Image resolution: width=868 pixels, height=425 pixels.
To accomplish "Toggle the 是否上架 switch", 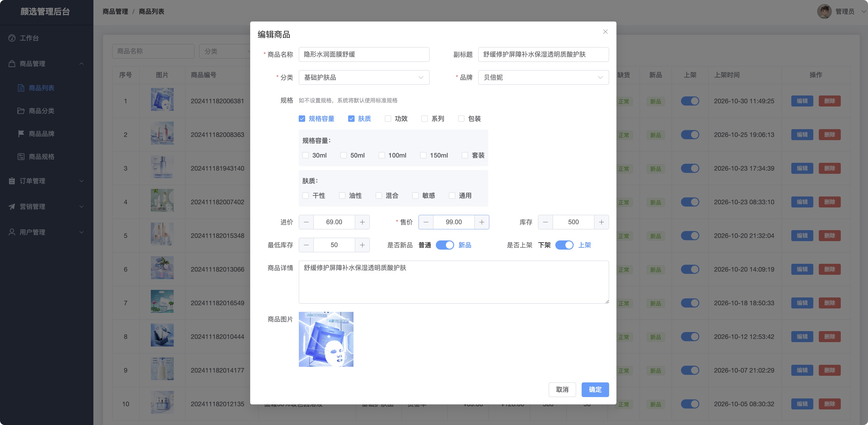I will tap(564, 245).
